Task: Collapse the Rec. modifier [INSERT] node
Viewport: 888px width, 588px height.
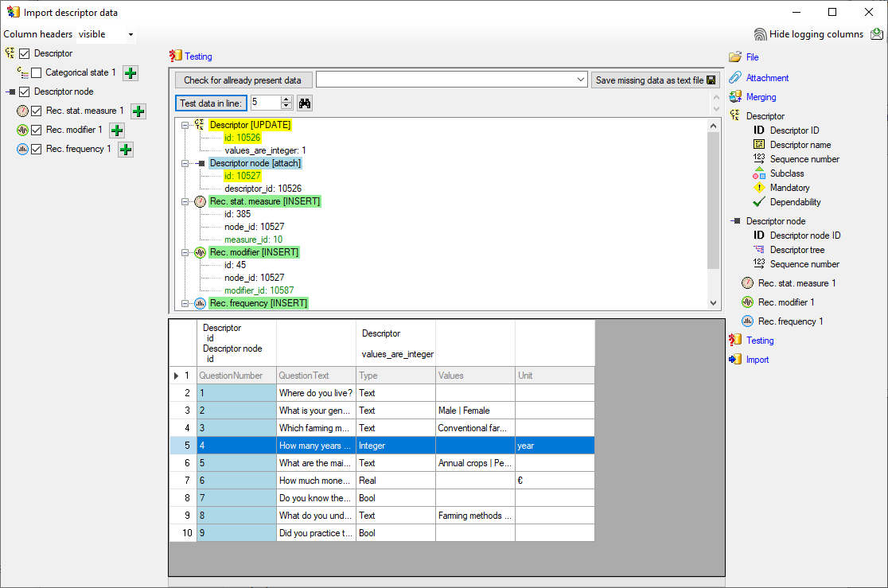Action: [185, 253]
